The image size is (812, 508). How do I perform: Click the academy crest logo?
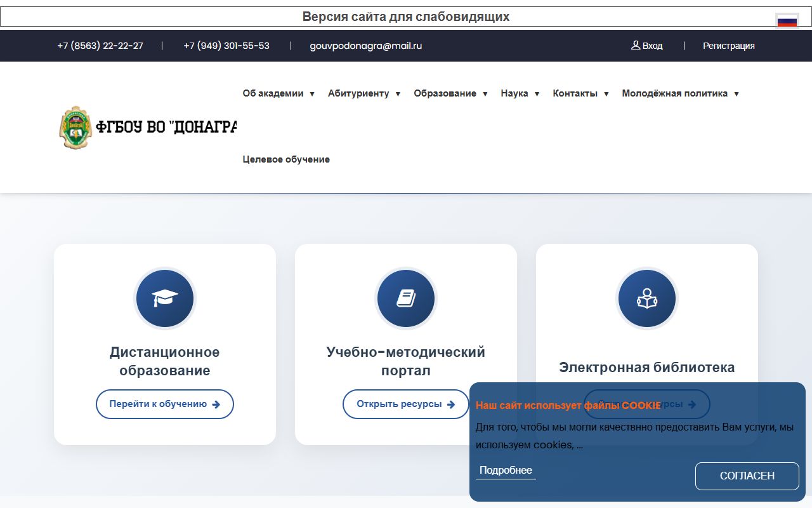(75, 127)
